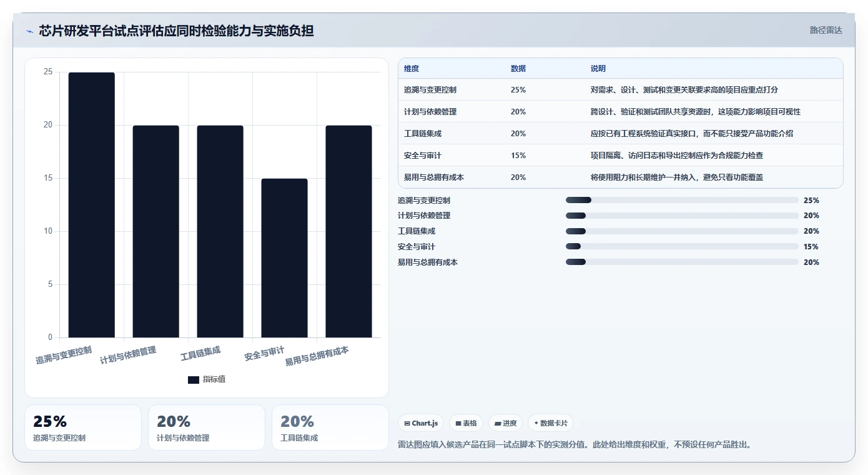
Task: Click the 计划与依赖管理 chart bar
Action: [x=156, y=231]
